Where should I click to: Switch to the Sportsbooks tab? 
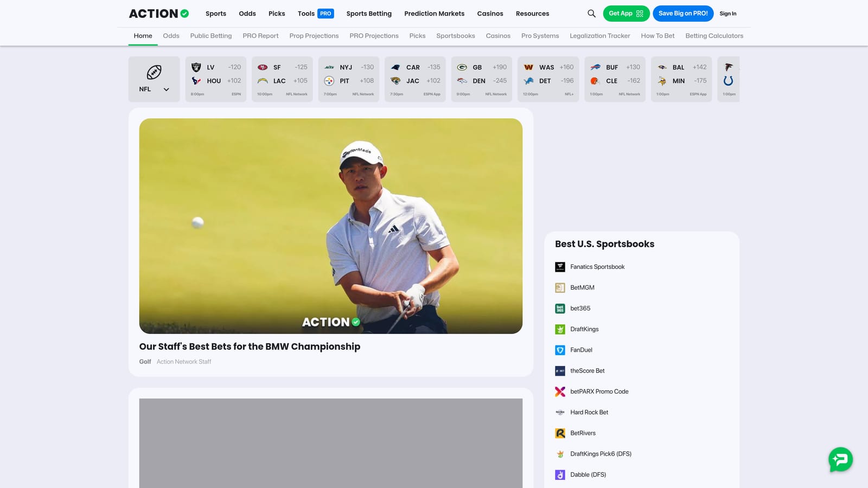[456, 36]
